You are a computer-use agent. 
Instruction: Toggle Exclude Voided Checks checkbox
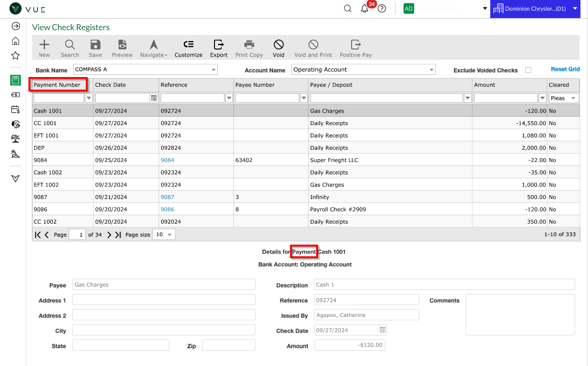(x=528, y=70)
